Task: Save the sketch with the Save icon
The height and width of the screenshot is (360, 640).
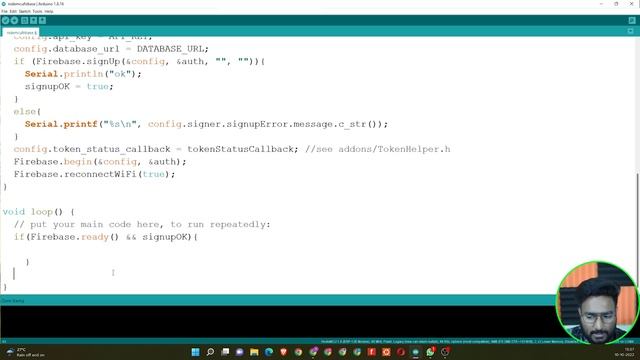Action: point(42,20)
